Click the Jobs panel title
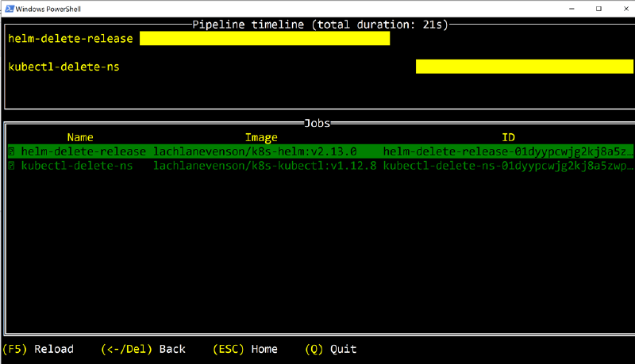635x364 pixels. click(317, 123)
